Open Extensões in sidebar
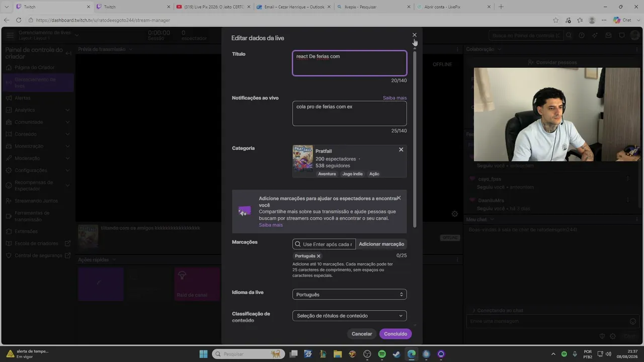Screen dimensions: 644x362 [x=26, y=231]
